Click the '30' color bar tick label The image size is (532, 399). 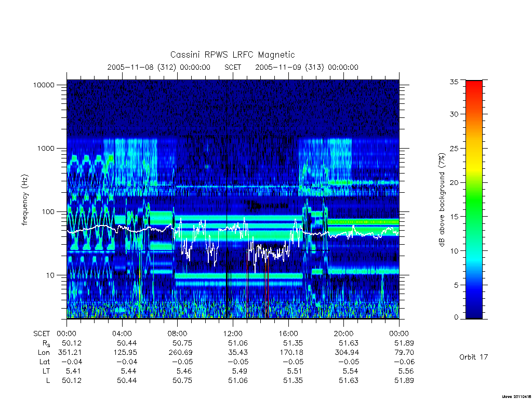[x=454, y=114]
